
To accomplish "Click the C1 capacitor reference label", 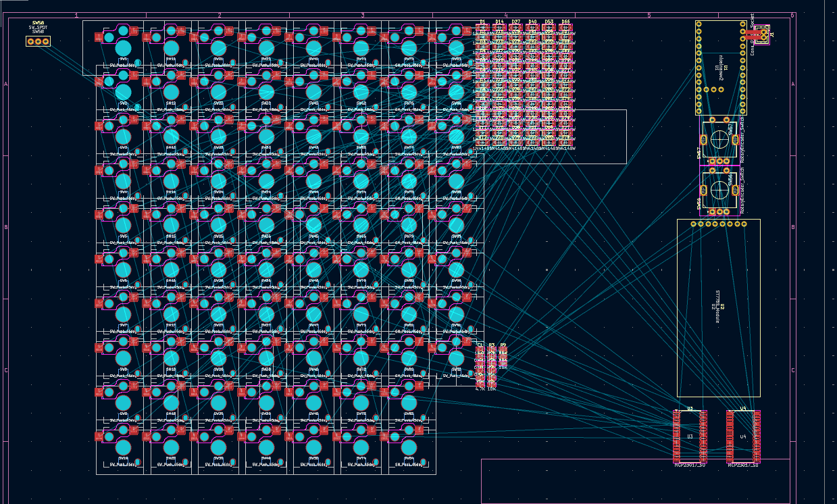I will click(480, 345).
